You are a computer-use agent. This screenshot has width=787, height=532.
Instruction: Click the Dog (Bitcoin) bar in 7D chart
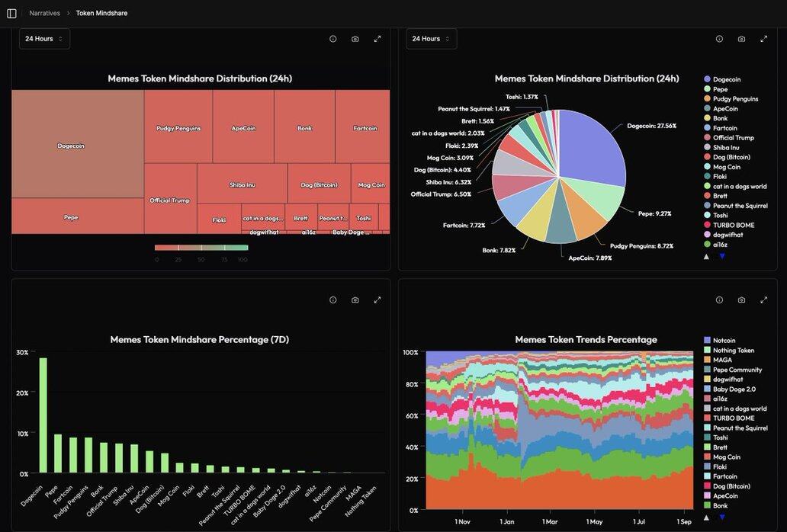[x=165, y=463]
